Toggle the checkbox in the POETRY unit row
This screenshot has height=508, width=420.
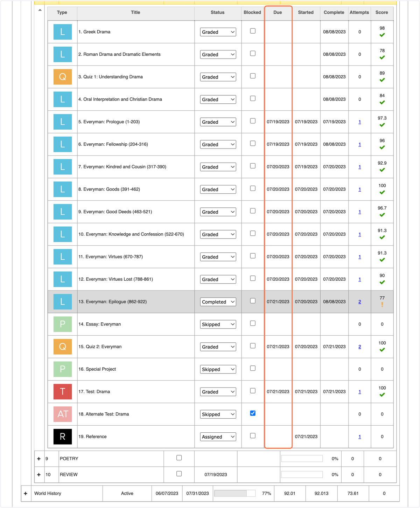pyautogui.click(x=179, y=458)
